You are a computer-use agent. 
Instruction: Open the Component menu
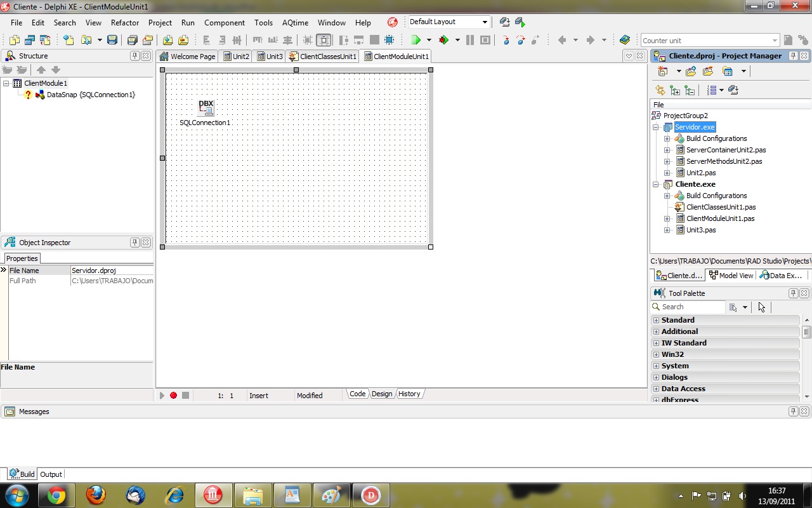[225, 22]
